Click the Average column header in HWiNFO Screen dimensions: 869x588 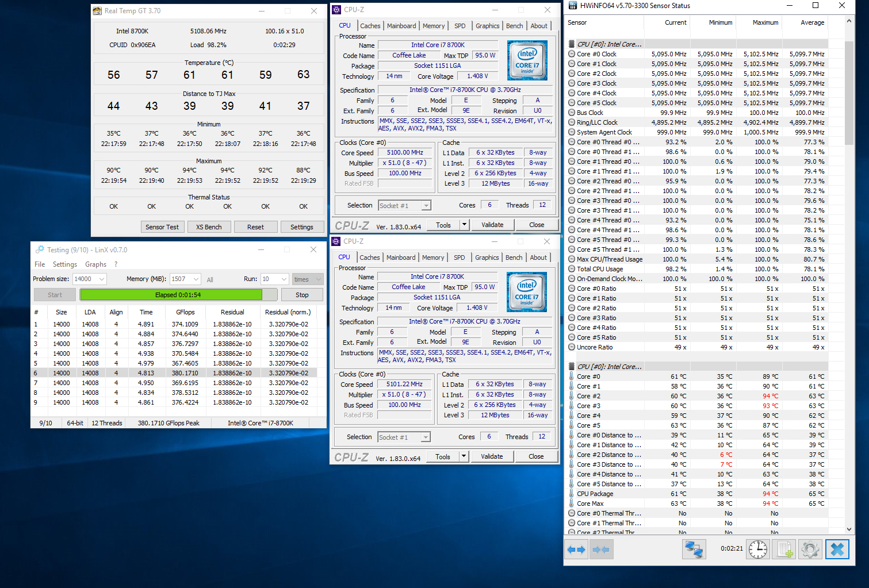805,22
